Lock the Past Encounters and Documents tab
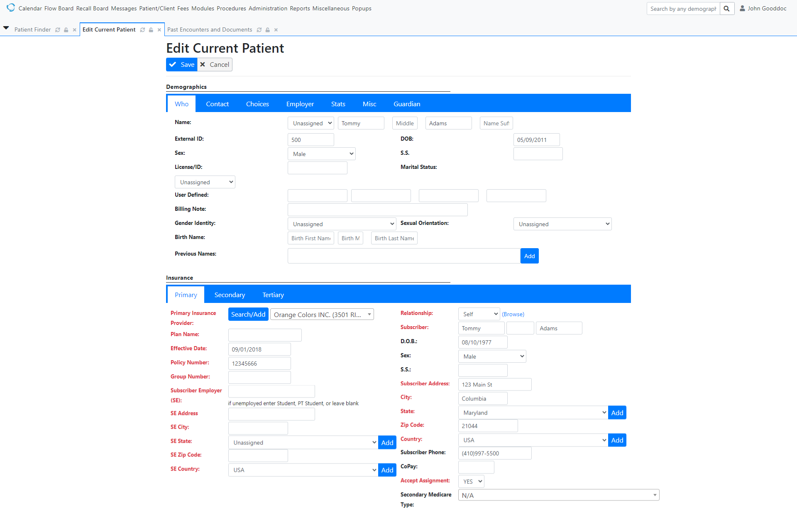The image size is (797, 532). pos(268,29)
